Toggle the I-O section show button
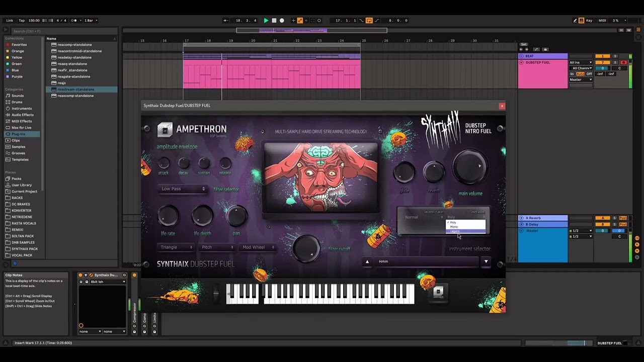 (x=636, y=238)
